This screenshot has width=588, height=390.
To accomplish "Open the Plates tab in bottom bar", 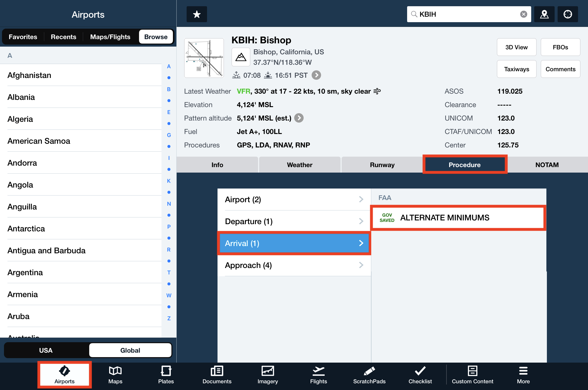I will pyautogui.click(x=166, y=375).
